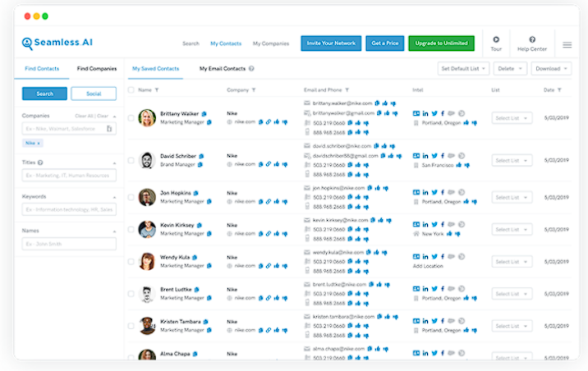Click the Seamless.AI logo

57,44
